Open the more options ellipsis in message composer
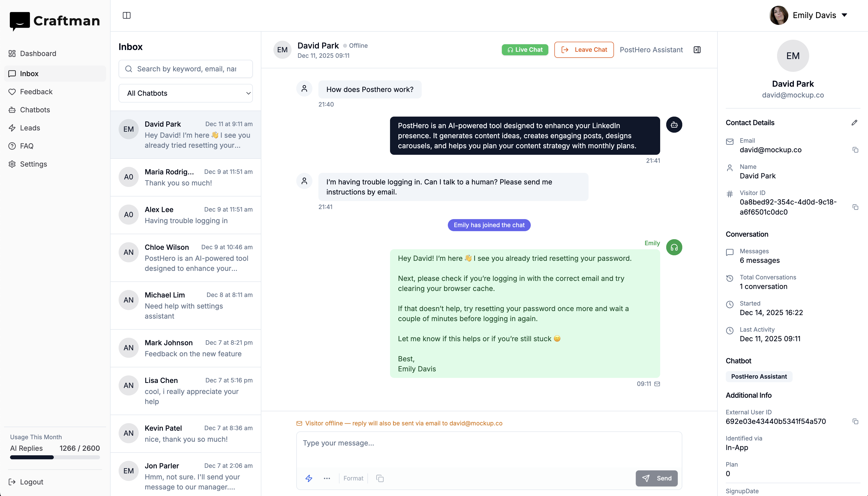This screenshot has height=496, width=868. [327, 478]
